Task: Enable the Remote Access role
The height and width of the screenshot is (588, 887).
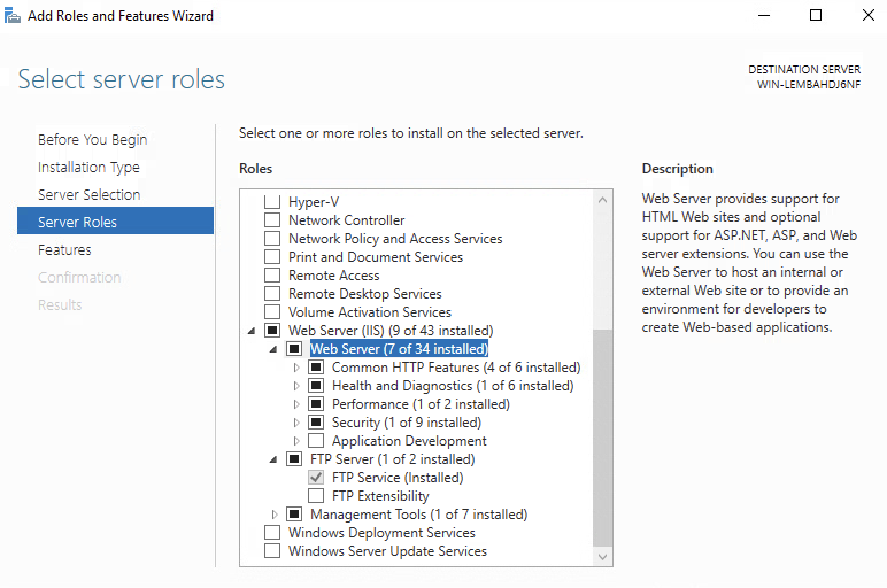Action: coord(272,274)
